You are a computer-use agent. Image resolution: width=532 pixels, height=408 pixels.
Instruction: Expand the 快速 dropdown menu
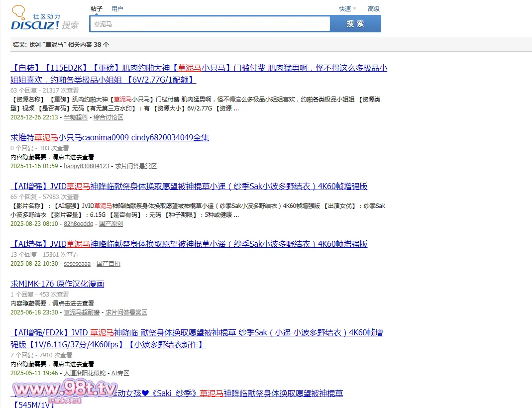tap(347, 8)
